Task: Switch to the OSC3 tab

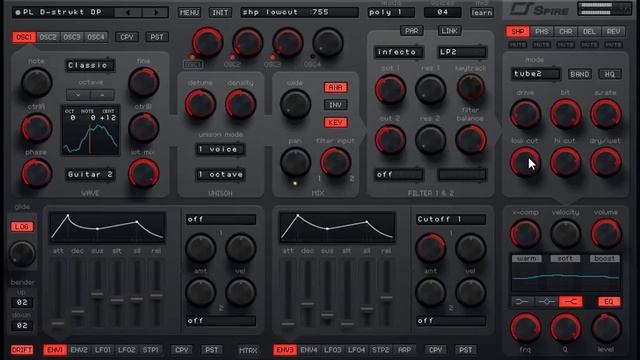Action: tap(72, 37)
